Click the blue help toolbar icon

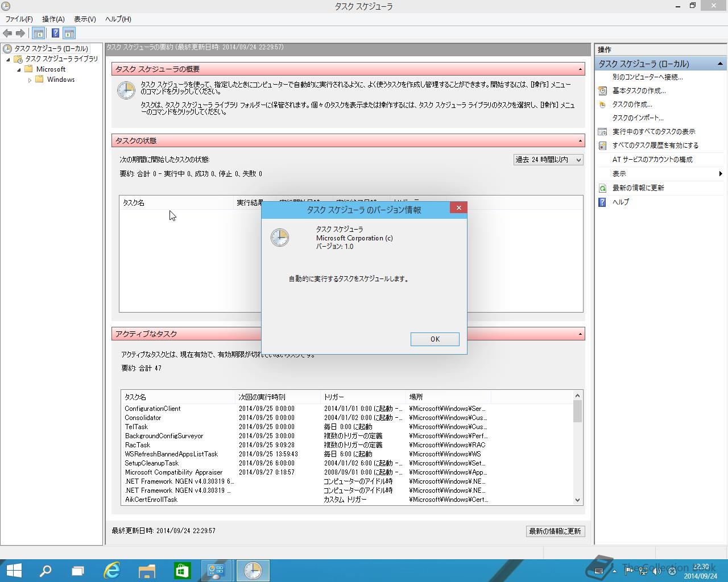(x=55, y=33)
